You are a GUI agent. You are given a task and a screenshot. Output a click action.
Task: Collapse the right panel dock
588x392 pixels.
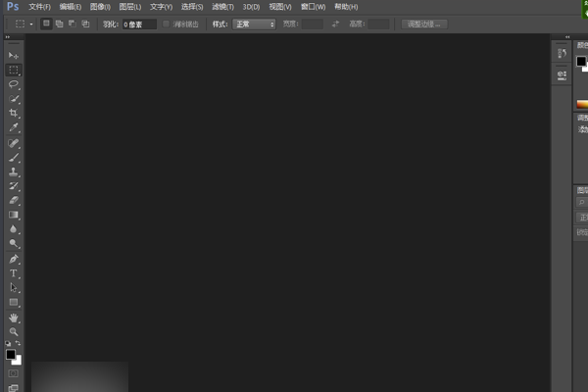(x=567, y=37)
